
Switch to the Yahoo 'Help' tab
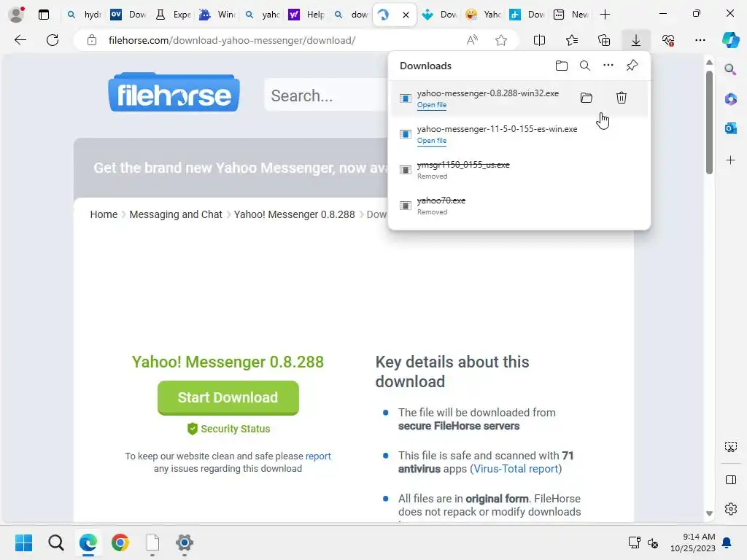click(307, 15)
